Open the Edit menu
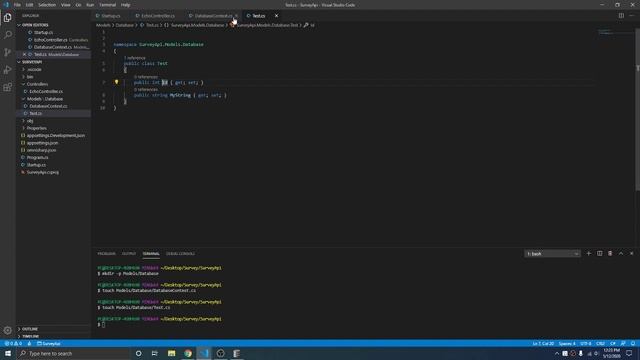The width and height of the screenshot is (640, 360). point(29,5)
